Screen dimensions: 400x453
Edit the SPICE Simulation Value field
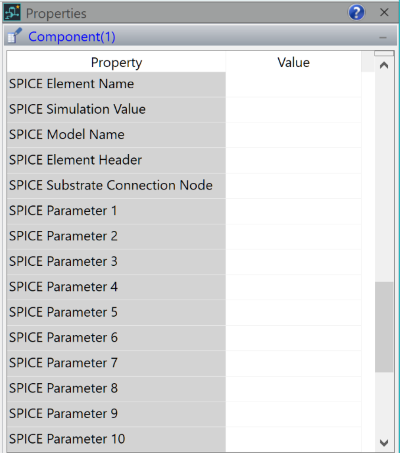click(293, 109)
